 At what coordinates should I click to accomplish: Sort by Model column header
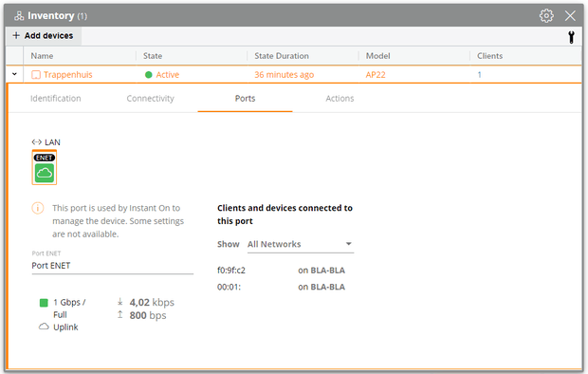click(x=377, y=56)
